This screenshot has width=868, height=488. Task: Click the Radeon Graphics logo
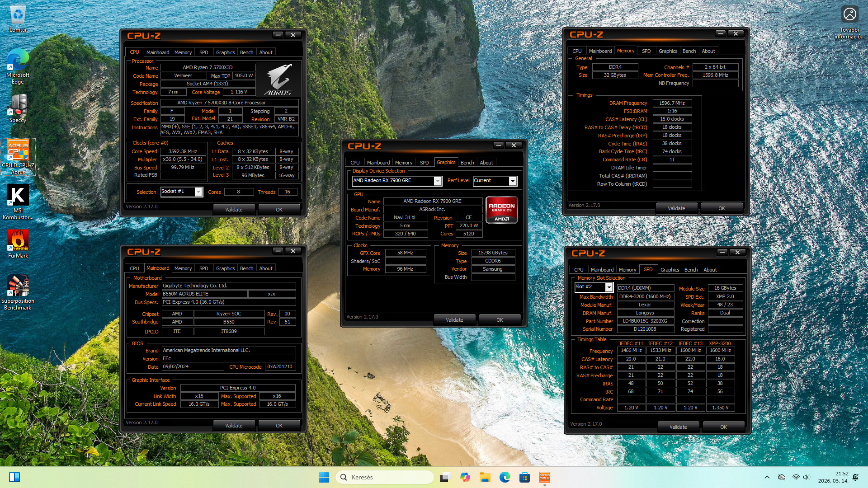click(501, 210)
